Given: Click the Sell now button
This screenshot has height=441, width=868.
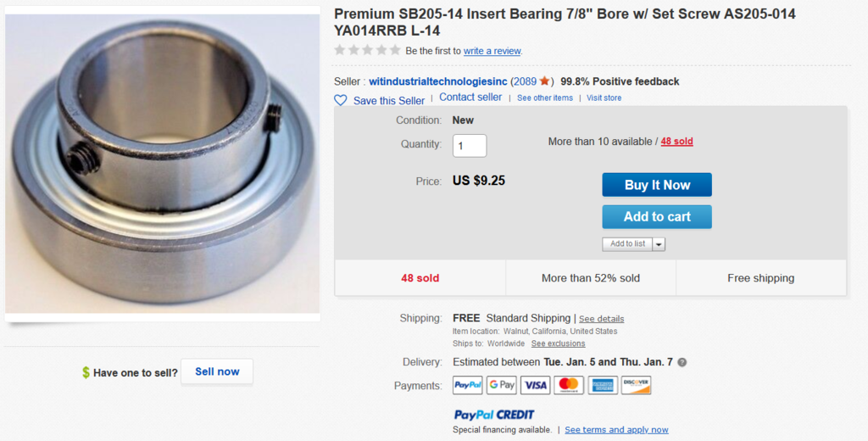Looking at the screenshot, I should point(217,371).
